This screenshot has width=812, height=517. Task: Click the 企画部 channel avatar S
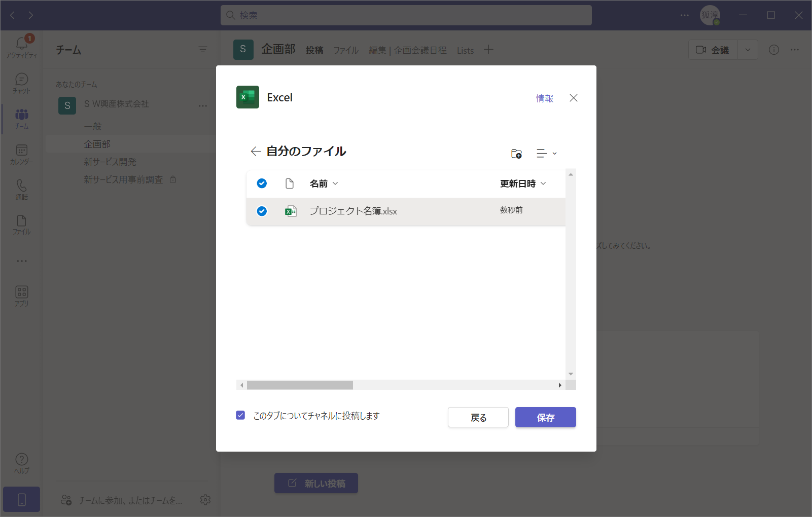(x=243, y=49)
